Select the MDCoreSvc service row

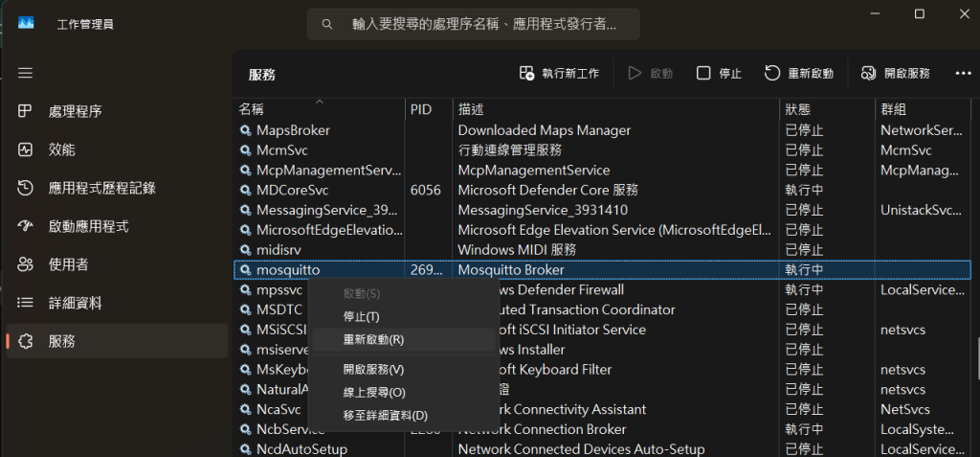[602, 190]
